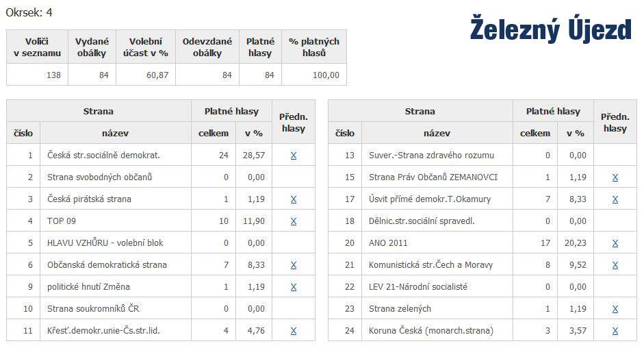Click left table Strana column header
The image size is (644, 348).
tap(99, 111)
